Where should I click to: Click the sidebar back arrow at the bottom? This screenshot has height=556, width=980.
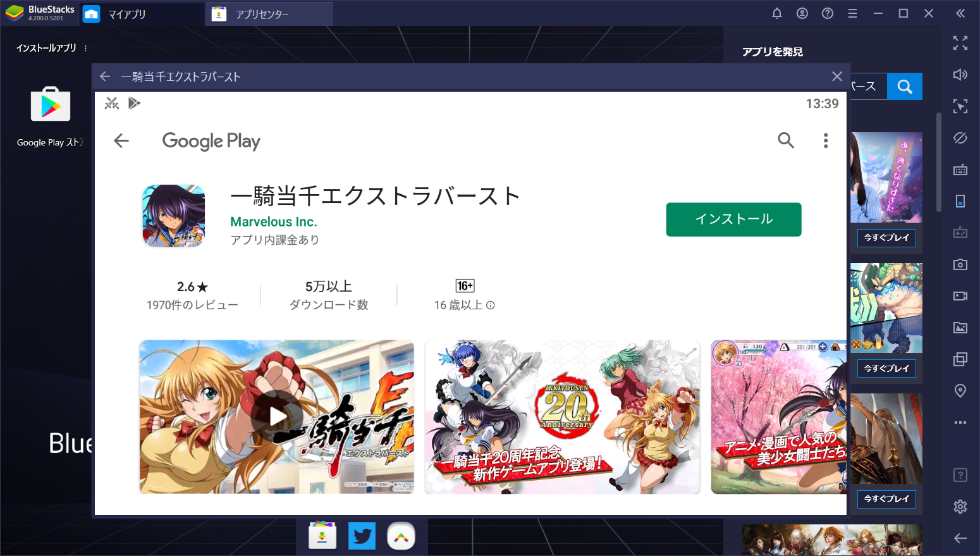[x=960, y=538]
